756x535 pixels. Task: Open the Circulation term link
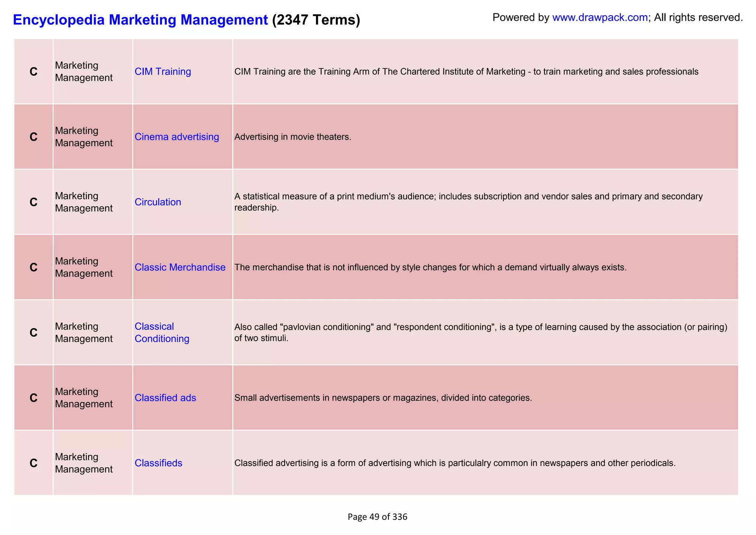point(158,202)
